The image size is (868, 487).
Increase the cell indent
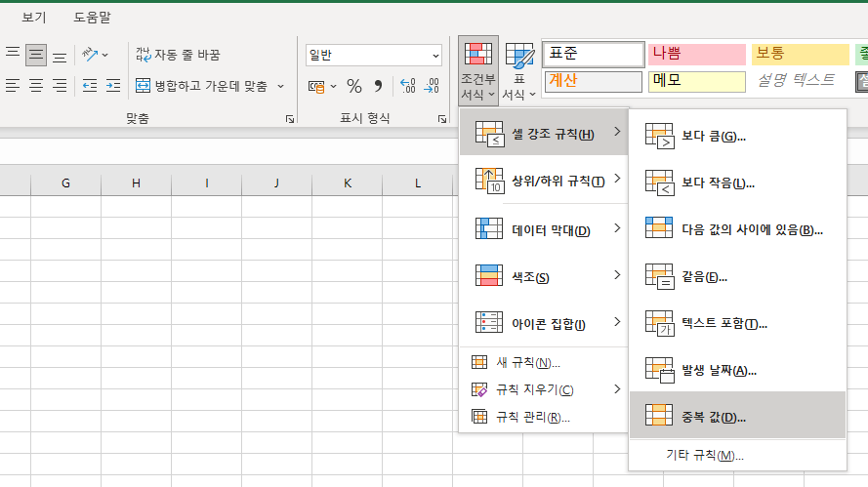(113, 86)
